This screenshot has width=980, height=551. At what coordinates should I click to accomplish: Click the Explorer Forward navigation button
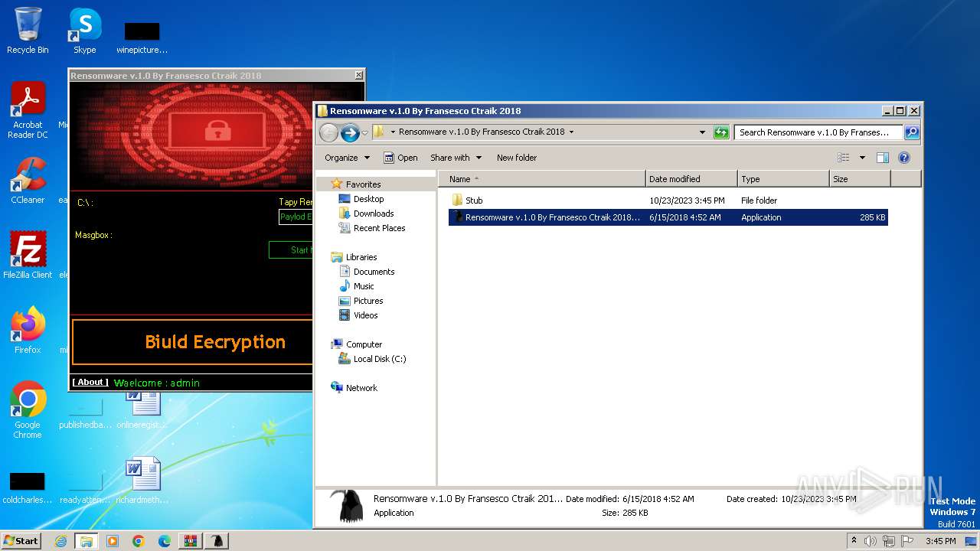(x=350, y=132)
